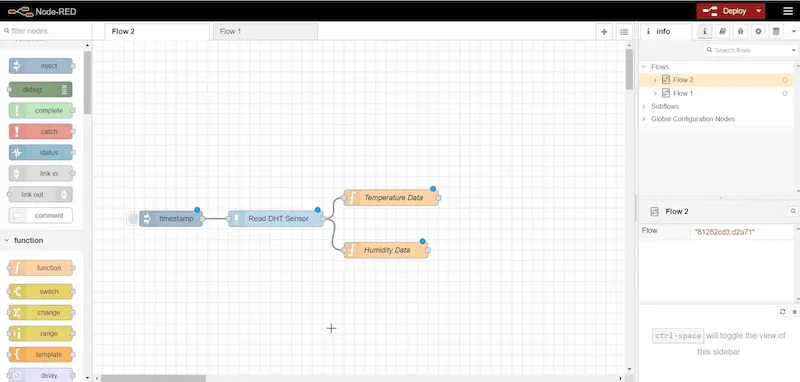Image resolution: width=800 pixels, height=382 pixels.
Task: Select the comment node in the palette
Action: tap(41, 215)
